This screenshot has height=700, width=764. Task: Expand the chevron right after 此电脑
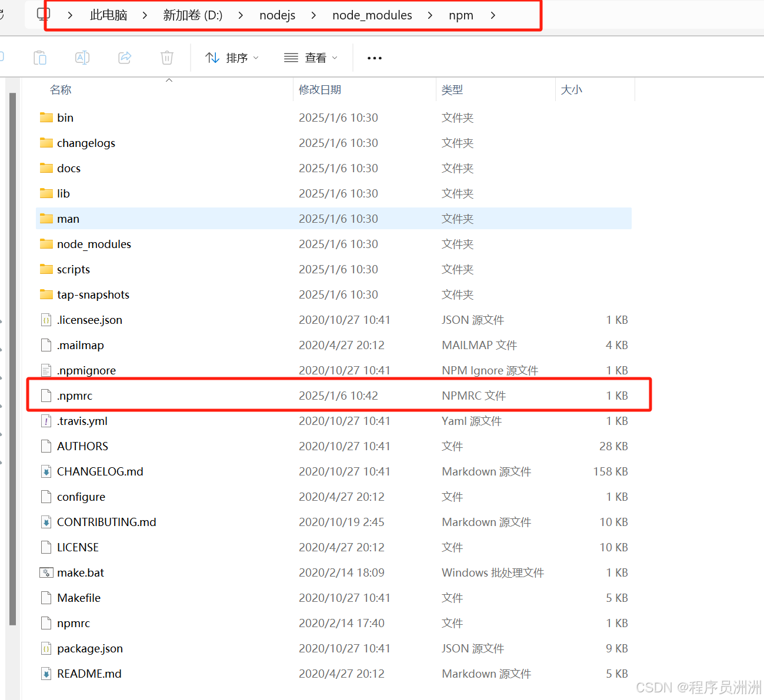[x=145, y=15]
